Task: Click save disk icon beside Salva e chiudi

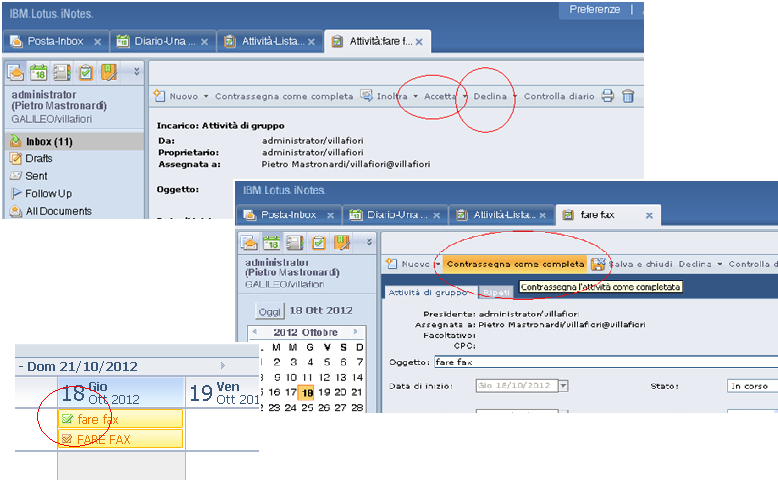Action: click(x=598, y=264)
